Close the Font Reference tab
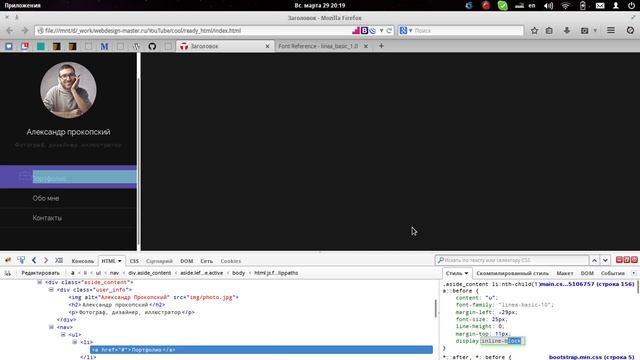This screenshot has width=640, height=360. click(x=366, y=46)
